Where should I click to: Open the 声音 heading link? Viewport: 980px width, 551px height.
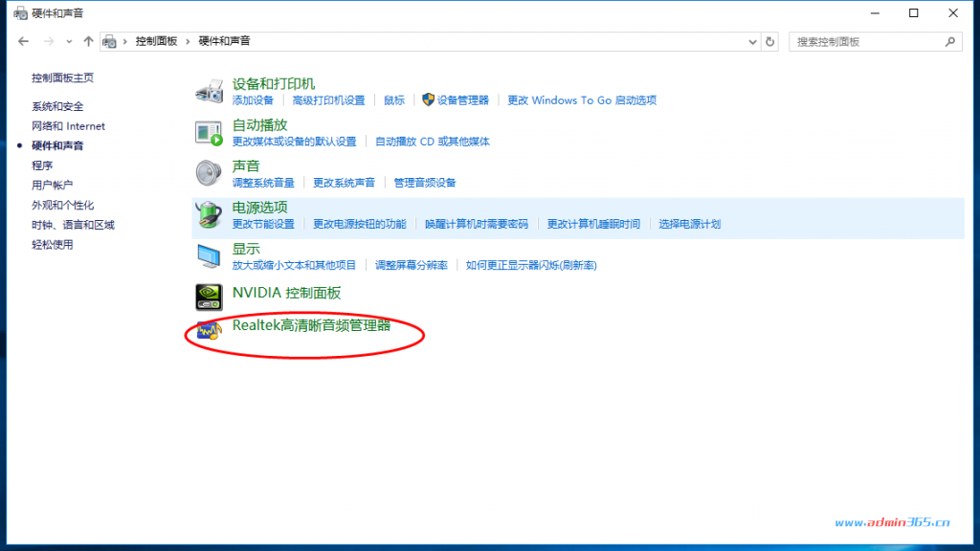point(246,166)
